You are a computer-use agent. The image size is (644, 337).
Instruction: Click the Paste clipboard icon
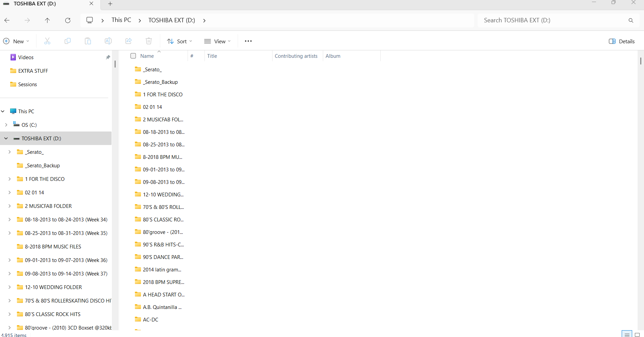coord(88,41)
